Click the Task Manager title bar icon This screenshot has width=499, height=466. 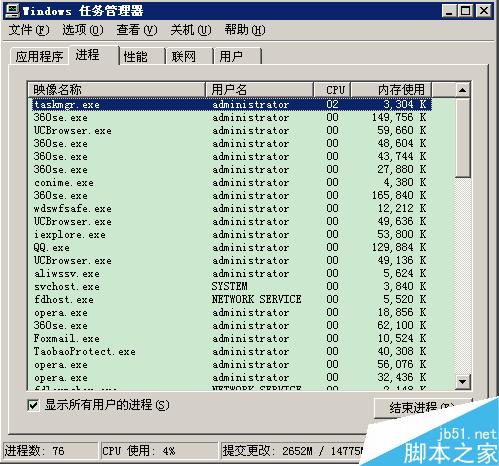pyautogui.click(x=12, y=11)
